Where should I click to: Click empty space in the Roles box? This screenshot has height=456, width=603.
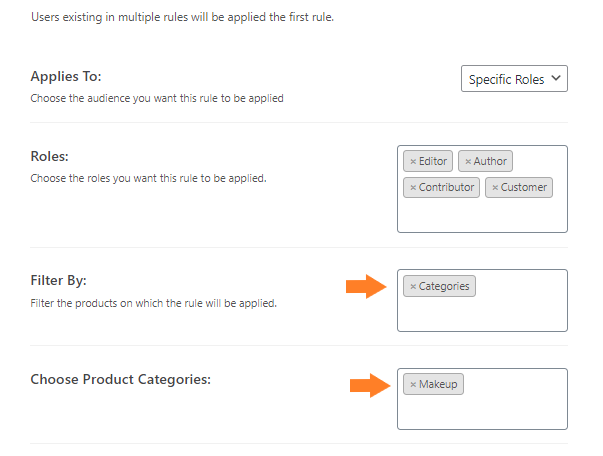(482, 216)
